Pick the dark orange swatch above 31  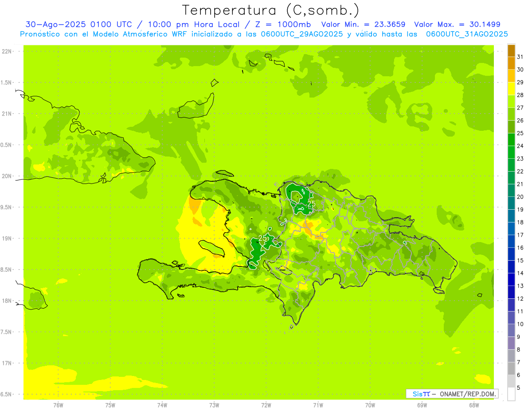pyautogui.click(x=511, y=51)
